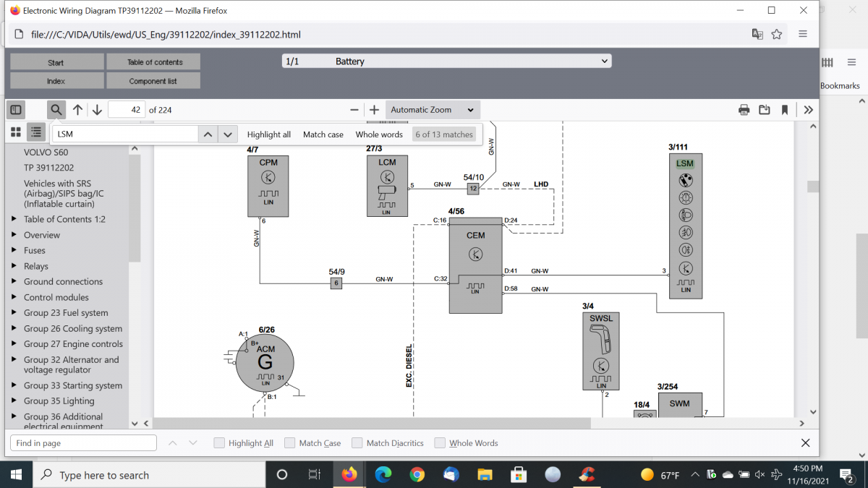
Task: Bookmark this page with the star icon
Action: pos(777,34)
